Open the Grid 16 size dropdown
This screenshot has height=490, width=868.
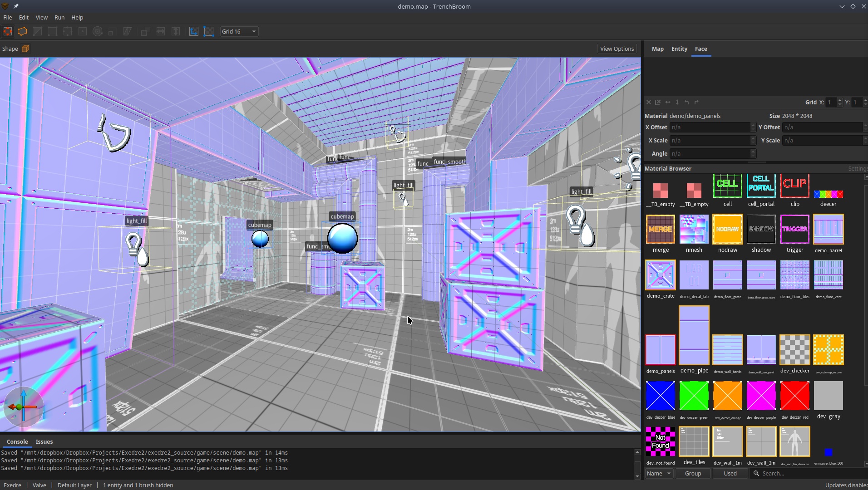pyautogui.click(x=239, y=31)
